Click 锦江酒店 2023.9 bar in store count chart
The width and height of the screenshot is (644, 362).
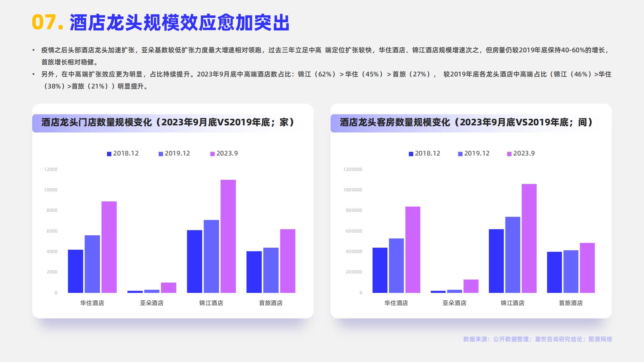pyautogui.click(x=228, y=236)
